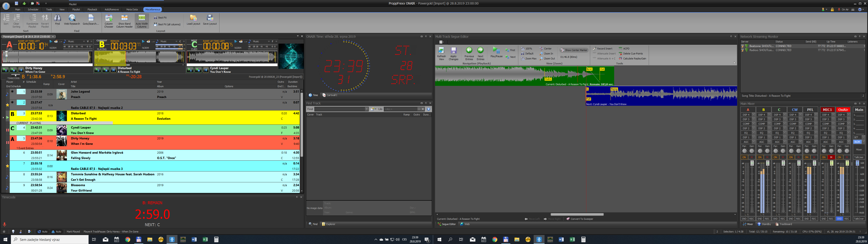
Task: Switch to the Trackboard tab
Action: pyautogui.click(x=784, y=224)
